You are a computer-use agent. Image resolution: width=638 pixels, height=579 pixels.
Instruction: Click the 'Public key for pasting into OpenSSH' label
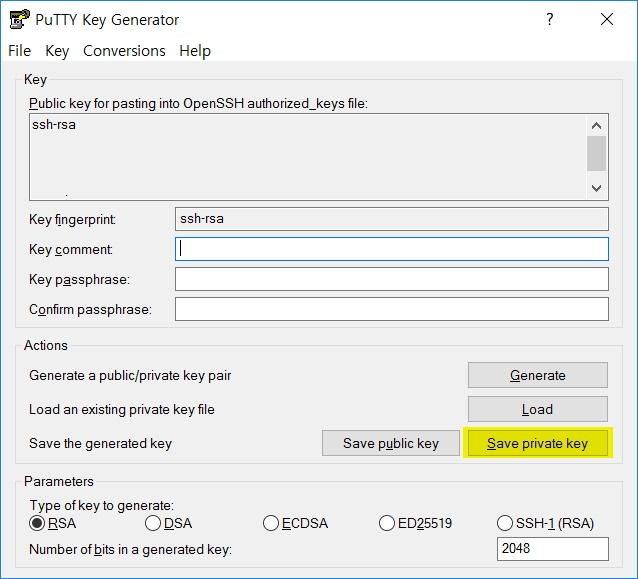[x=198, y=104]
